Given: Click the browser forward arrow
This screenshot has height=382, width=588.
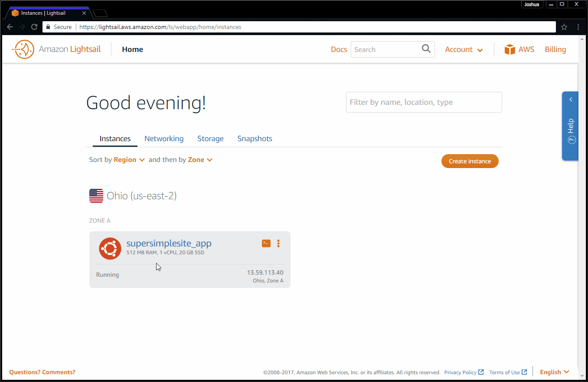Looking at the screenshot, I should pos(22,27).
